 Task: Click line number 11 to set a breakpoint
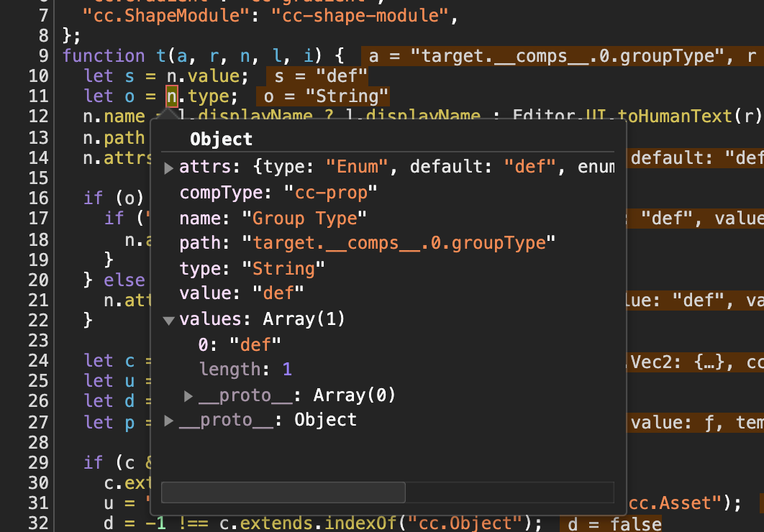click(x=40, y=95)
